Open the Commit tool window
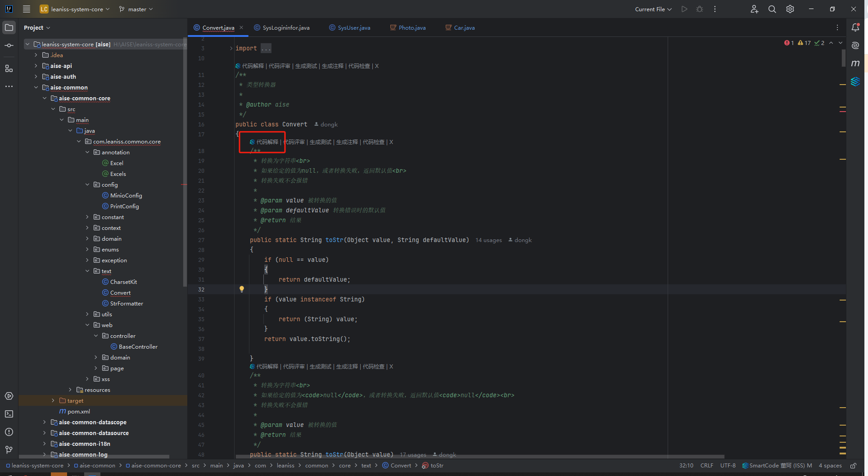The image size is (868, 476). coord(9,45)
